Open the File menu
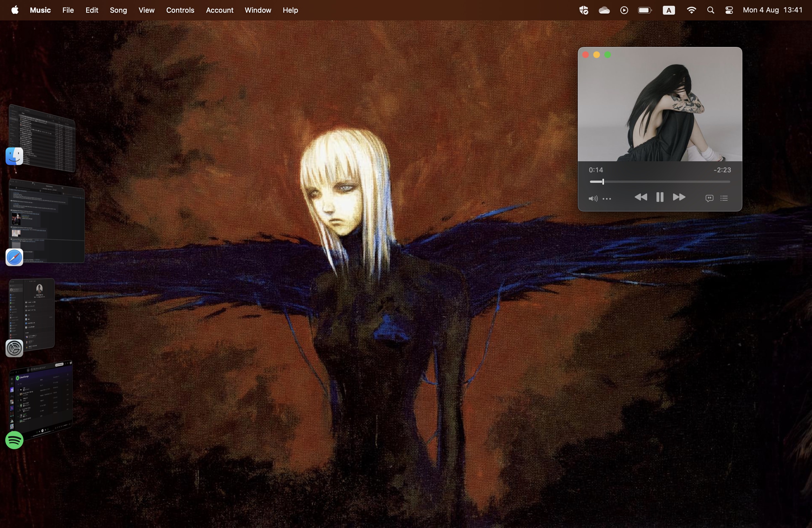Viewport: 812px width, 528px height. (68, 10)
